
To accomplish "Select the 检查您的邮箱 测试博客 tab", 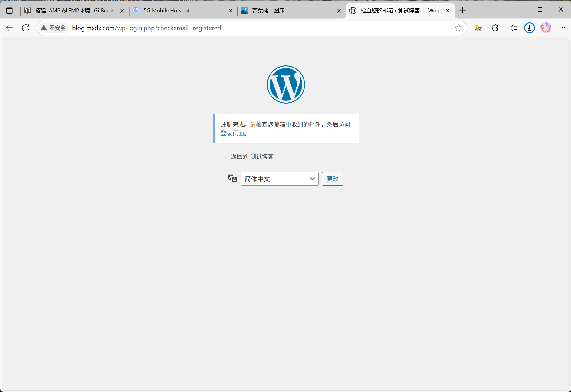I will point(401,11).
